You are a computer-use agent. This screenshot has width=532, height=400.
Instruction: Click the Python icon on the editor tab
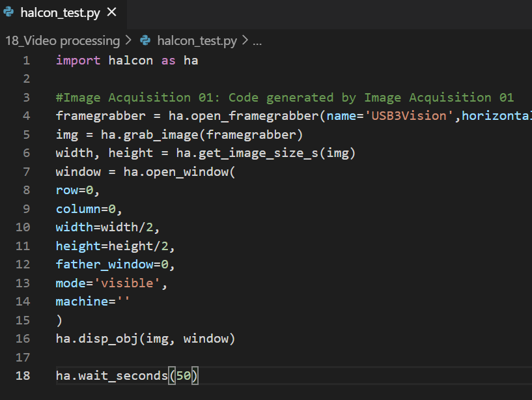(8, 11)
